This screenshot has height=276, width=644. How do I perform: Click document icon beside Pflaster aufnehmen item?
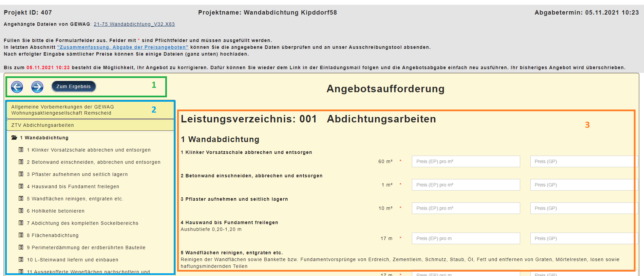tap(21, 174)
